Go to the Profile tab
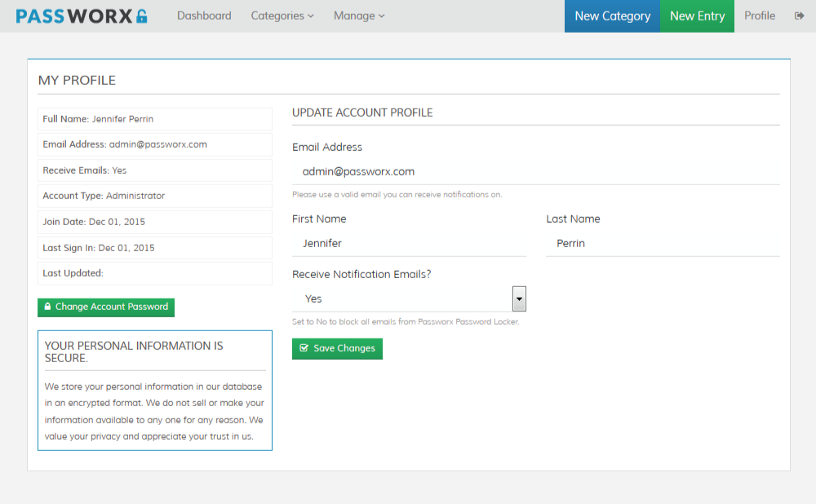The width and height of the screenshot is (816, 504). click(x=760, y=15)
